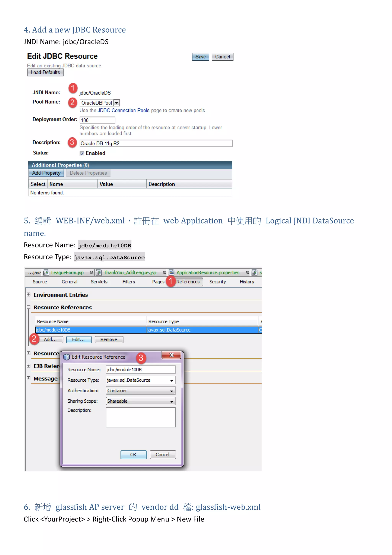Click the Resource Name column header
392x555 pixels.
[x=91, y=322]
